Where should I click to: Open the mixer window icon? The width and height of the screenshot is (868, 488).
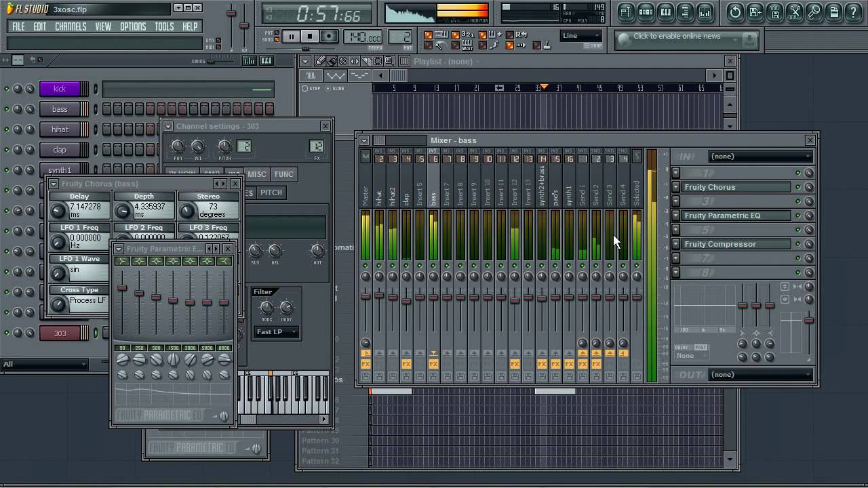705,12
